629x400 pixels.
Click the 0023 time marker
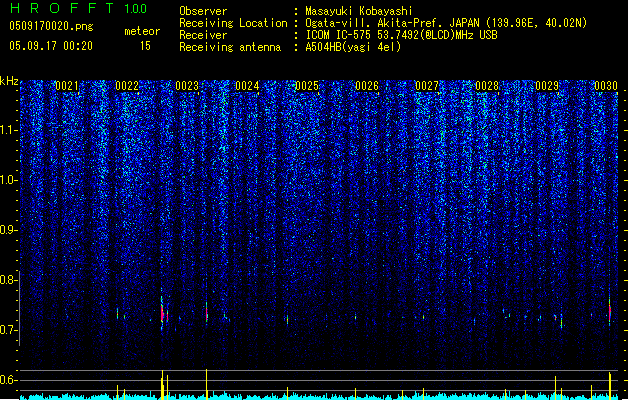(x=187, y=86)
